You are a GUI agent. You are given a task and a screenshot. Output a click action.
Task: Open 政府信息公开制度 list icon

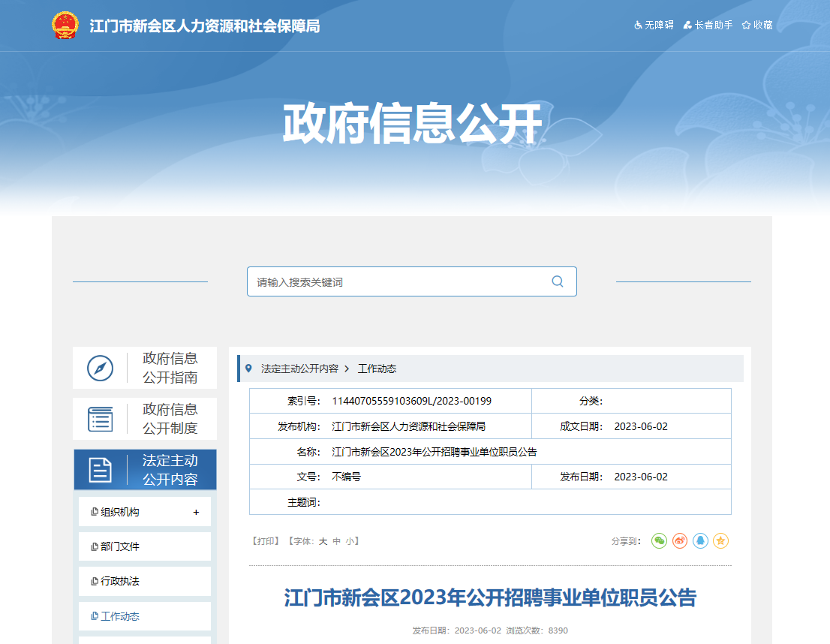tap(101, 419)
